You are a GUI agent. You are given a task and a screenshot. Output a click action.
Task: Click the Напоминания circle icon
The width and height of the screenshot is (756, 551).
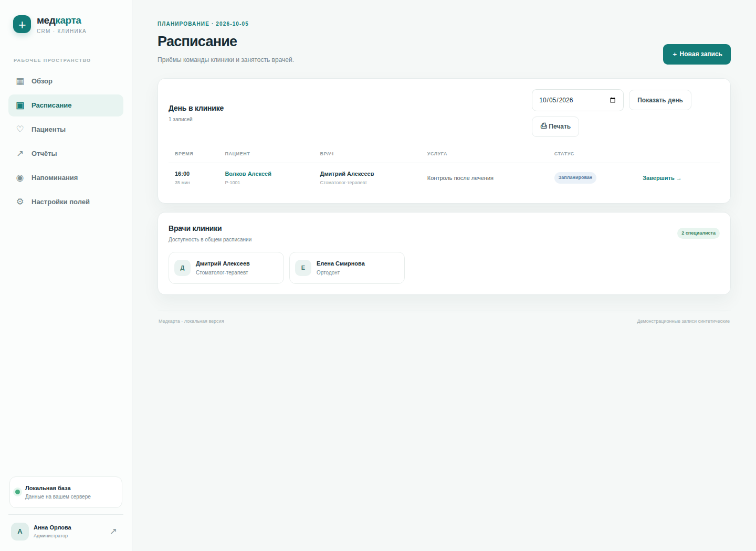(x=20, y=178)
